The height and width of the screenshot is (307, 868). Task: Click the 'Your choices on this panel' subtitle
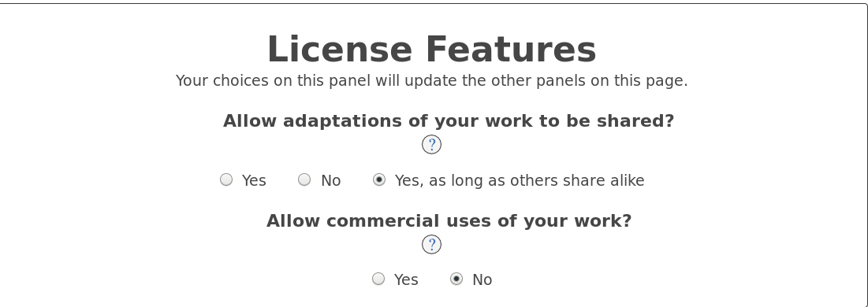tap(431, 81)
